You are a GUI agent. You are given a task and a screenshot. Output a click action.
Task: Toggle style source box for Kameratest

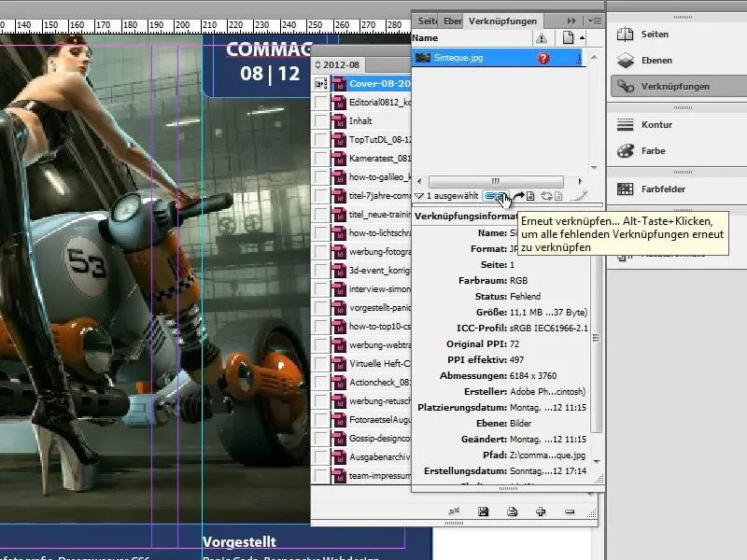pyautogui.click(x=321, y=159)
